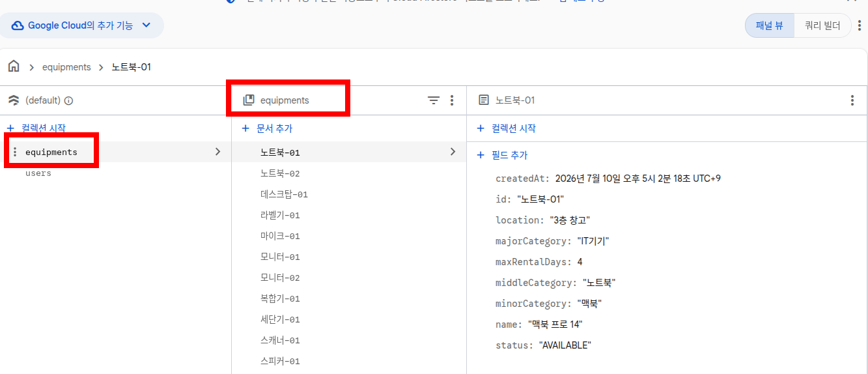
Task: Click the location field value "3층 창고"
Action: pyautogui.click(x=570, y=220)
